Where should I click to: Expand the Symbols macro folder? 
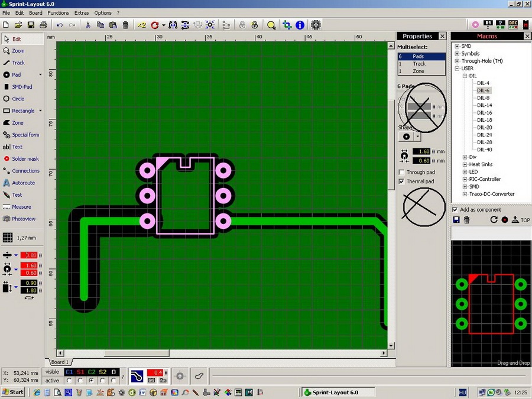pyautogui.click(x=457, y=54)
